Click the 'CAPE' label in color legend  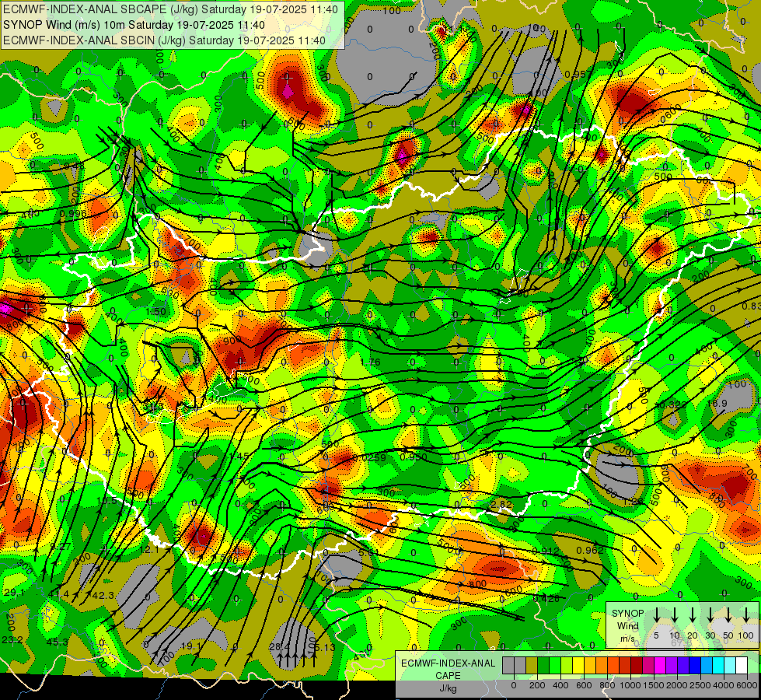pyautogui.click(x=448, y=676)
